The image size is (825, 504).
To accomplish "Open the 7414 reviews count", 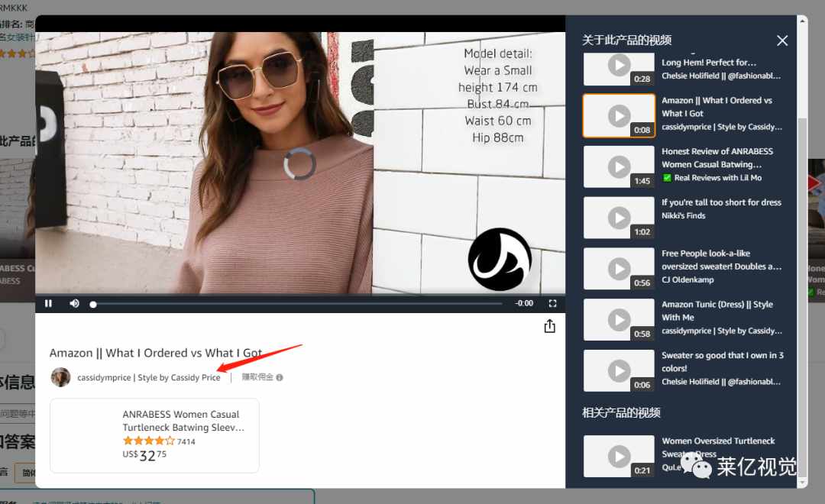I will coord(186,442).
